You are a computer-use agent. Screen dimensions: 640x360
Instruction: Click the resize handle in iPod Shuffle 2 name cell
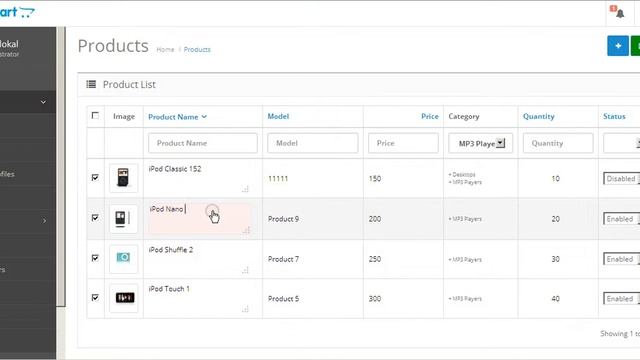coord(245,270)
